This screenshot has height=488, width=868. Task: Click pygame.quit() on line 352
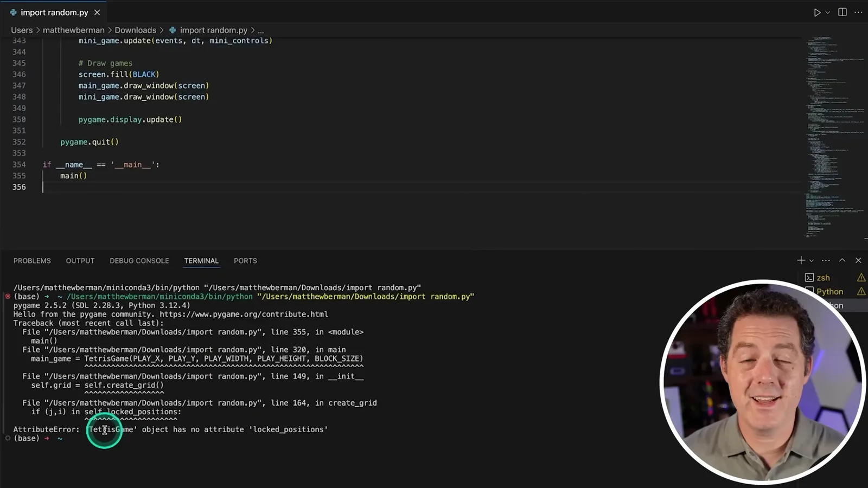click(90, 142)
